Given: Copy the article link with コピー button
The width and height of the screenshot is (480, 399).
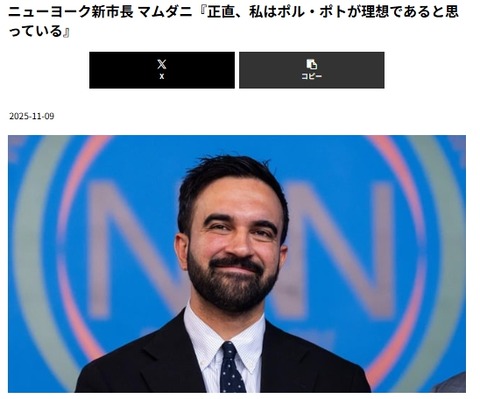Looking at the screenshot, I should pos(312,70).
